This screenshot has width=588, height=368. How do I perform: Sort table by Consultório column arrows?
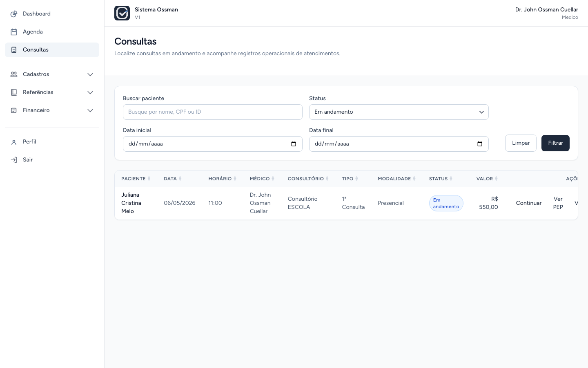coord(327,179)
